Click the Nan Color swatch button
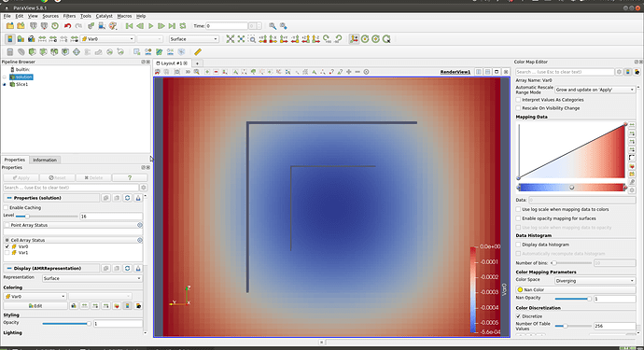 click(x=576, y=289)
